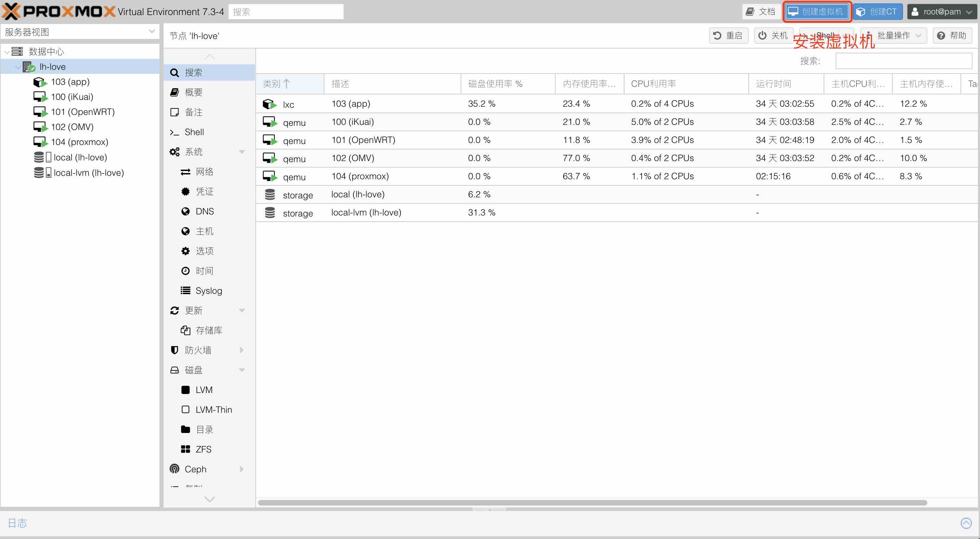Click the Ceph icon entry
Screen dimensions: 980x539
pyautogui.click(x=175, y=469)
